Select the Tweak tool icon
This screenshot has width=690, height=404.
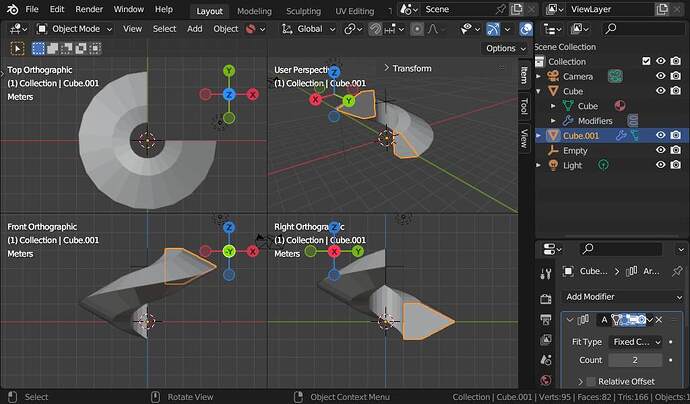(17, 48)
